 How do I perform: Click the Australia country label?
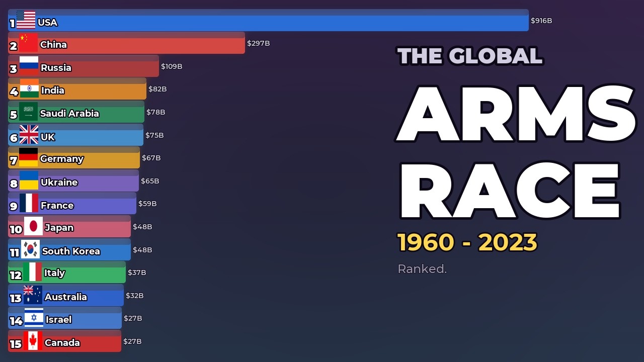[x=66, y=297]
